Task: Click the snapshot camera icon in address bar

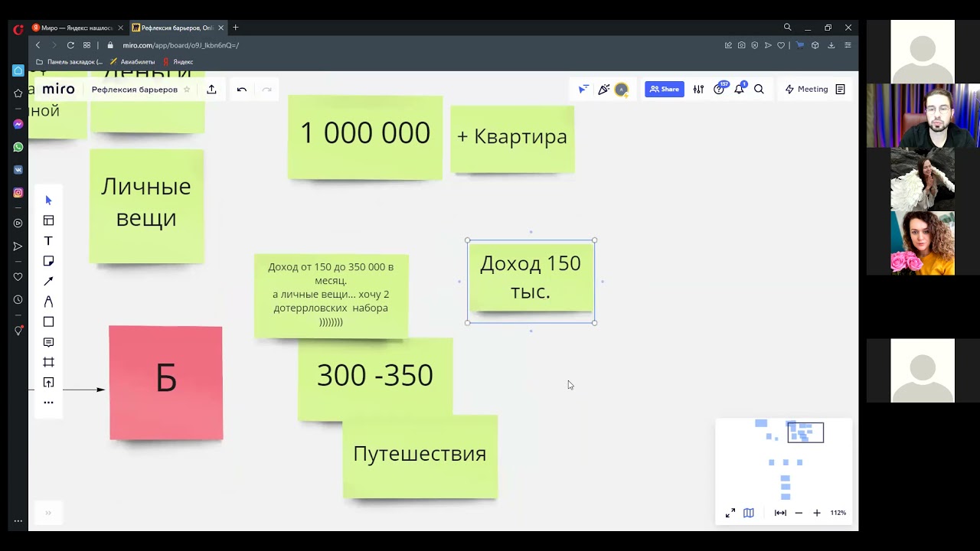Action: click(741, 45)
